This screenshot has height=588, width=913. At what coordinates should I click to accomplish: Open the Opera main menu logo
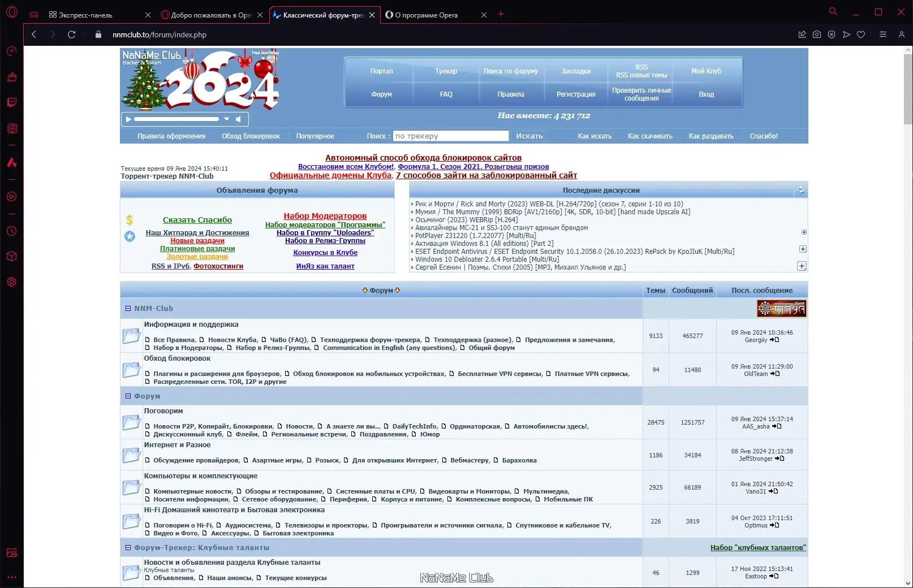pos(12,12)
